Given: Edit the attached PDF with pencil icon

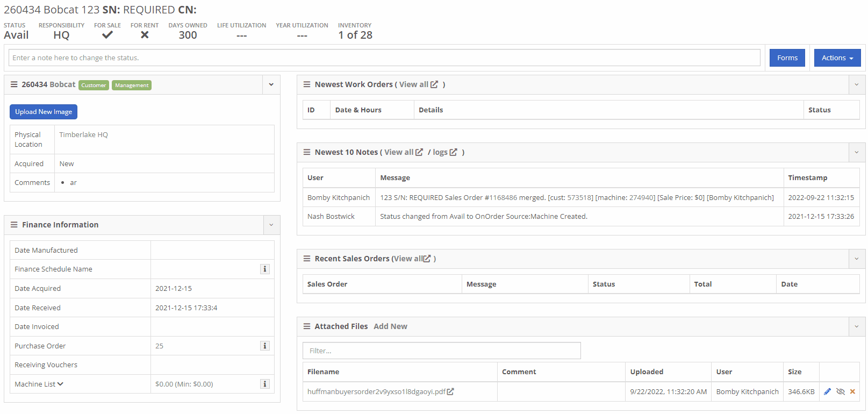Looking at the screenshot, I should [828, 391].
